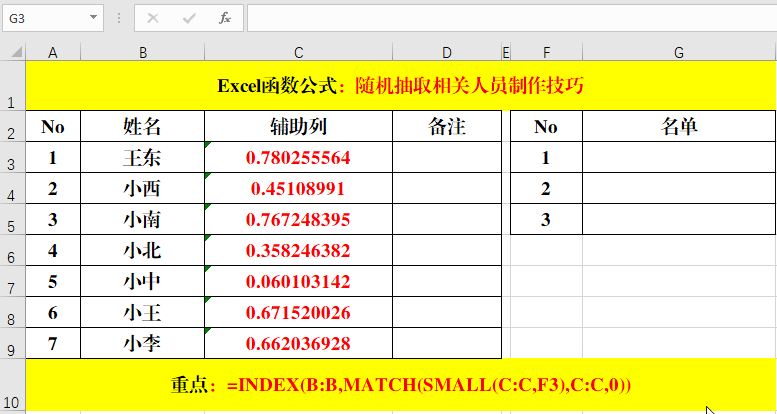Select column B header
Image resolution: width=777 pixels, height=414 pixels.
coord(142,52)
